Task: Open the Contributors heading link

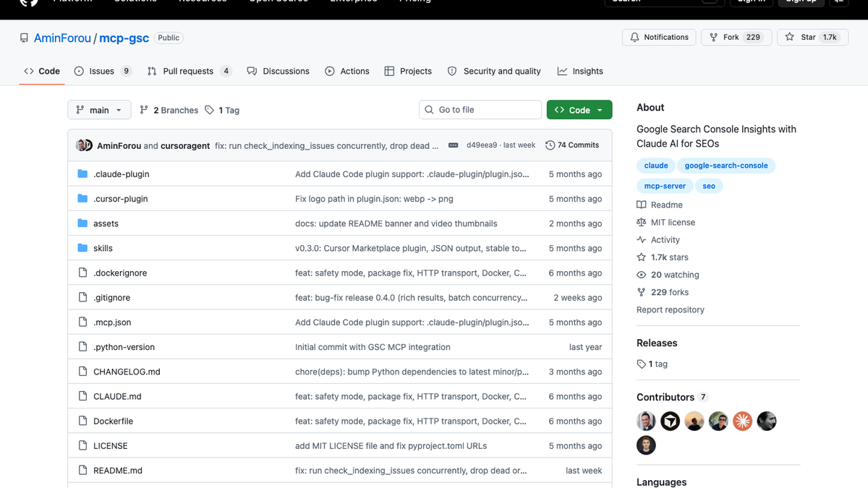Action: tap(672, 397)
